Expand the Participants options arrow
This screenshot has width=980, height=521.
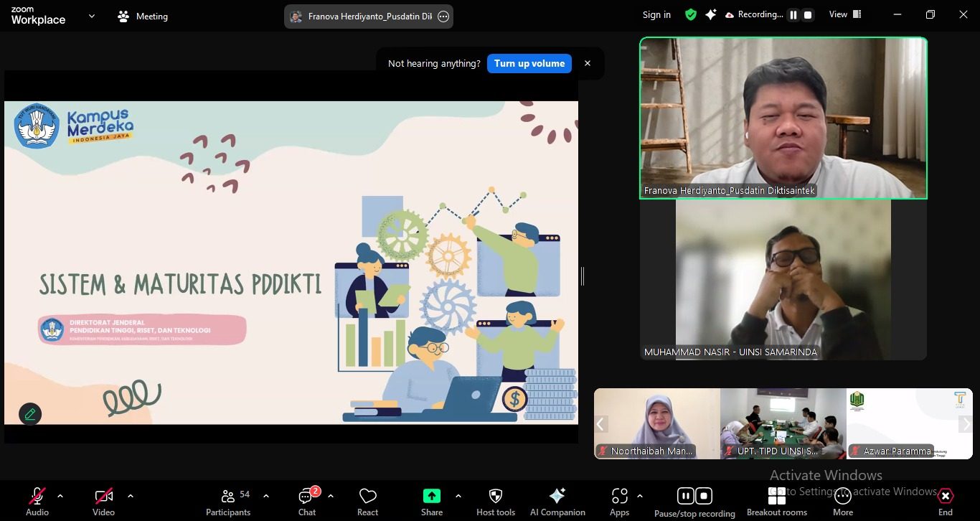point(266,496)
